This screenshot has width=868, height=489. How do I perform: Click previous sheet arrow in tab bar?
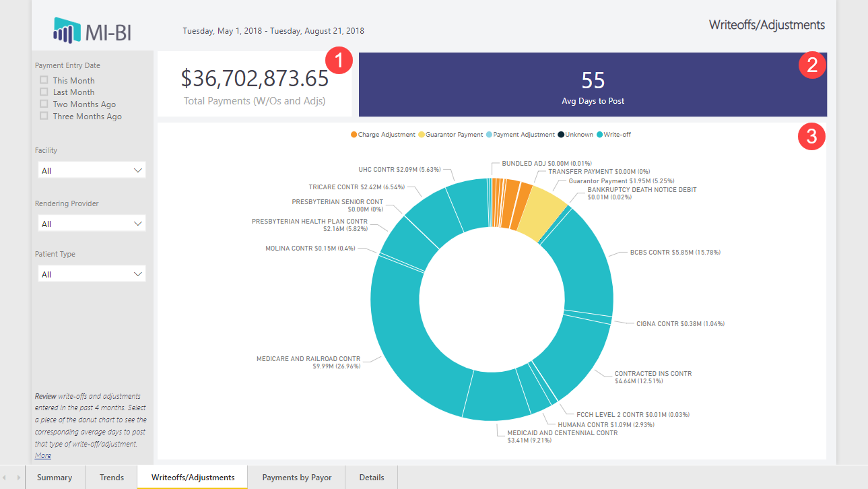[x=6, y=478]
